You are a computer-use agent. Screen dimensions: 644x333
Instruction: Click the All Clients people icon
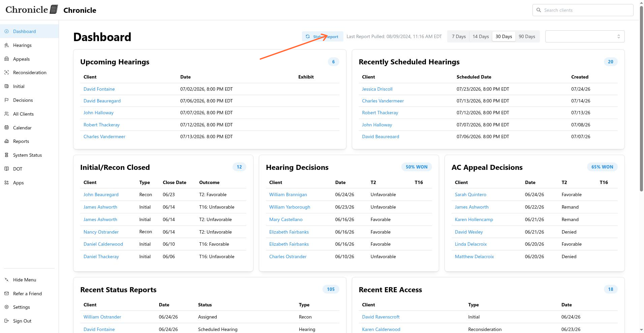pos(6,114)
